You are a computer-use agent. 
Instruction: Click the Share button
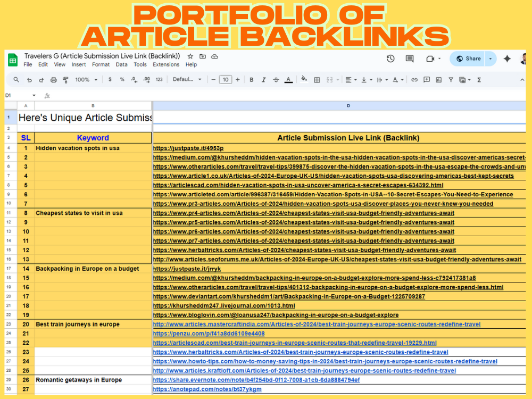(468, 59)
